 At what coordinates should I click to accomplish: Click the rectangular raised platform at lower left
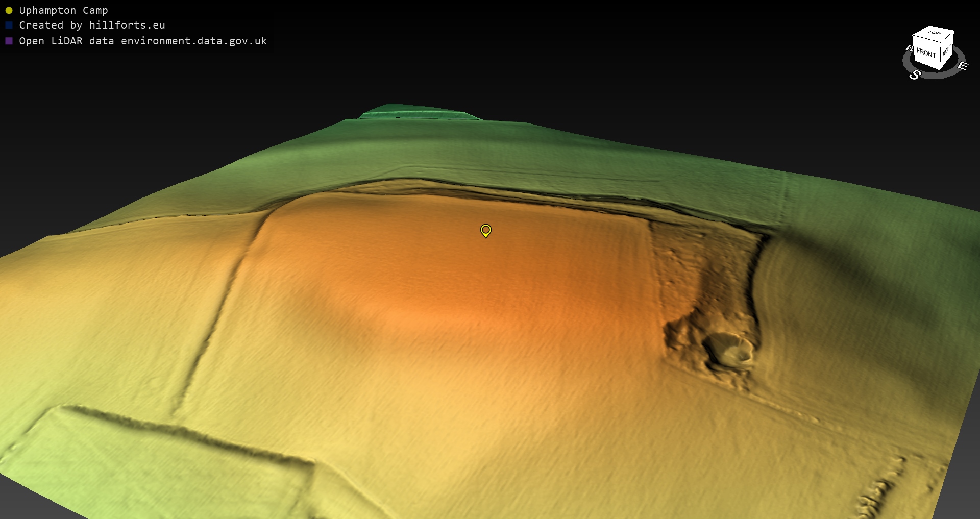153,459
